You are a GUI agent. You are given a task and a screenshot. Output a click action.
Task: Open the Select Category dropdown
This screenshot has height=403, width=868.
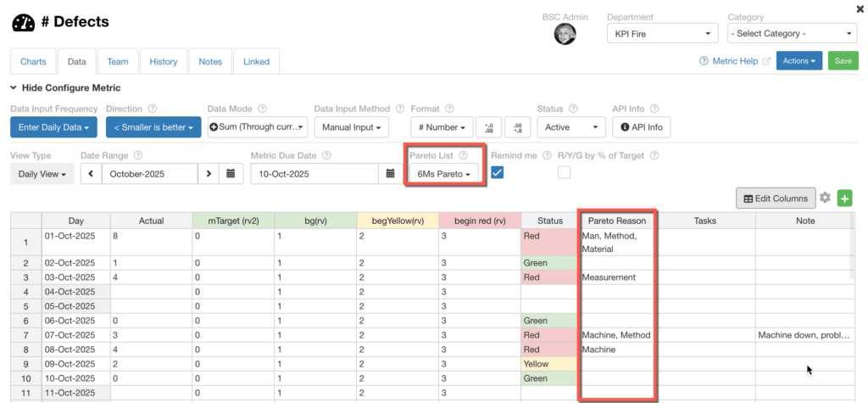coord(792,33)
